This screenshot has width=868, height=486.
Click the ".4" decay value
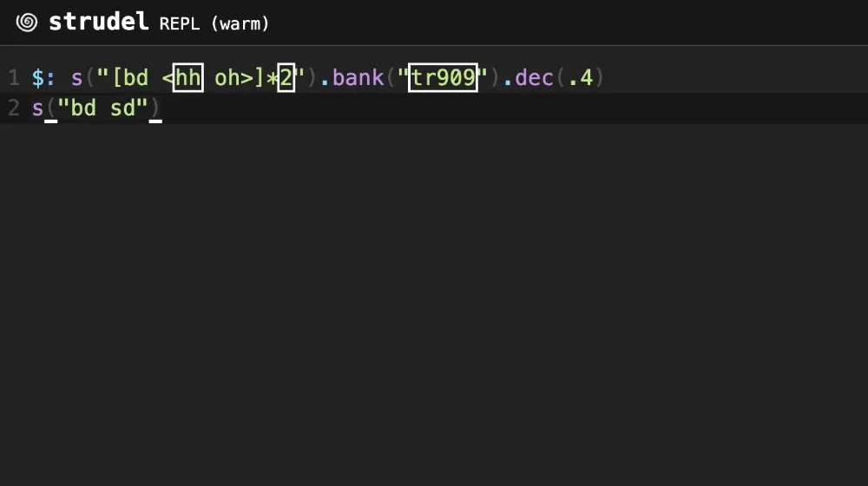click(x=582, y=77)
